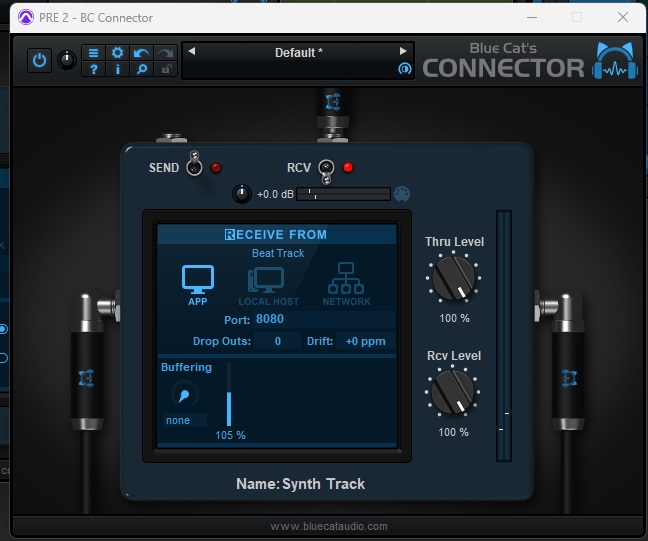Open the buffering 'none' dropdown
Screen dimensions: 648x541
(184, 420)
